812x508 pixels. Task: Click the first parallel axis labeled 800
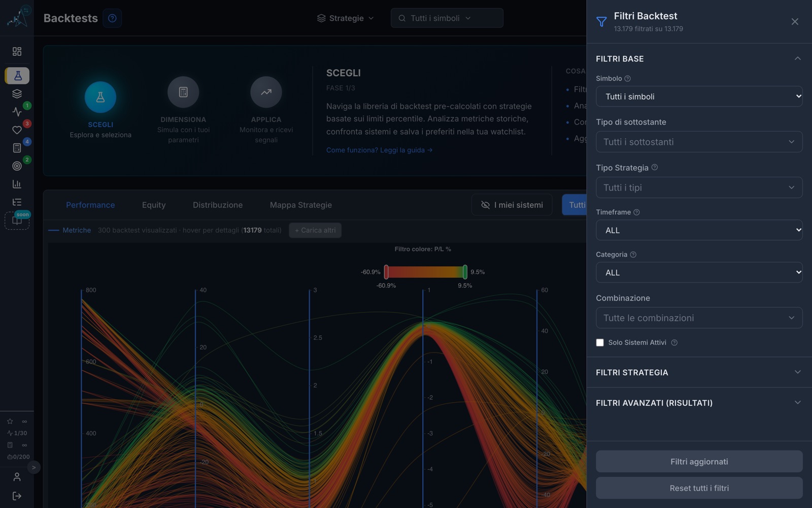coord(82,399)
